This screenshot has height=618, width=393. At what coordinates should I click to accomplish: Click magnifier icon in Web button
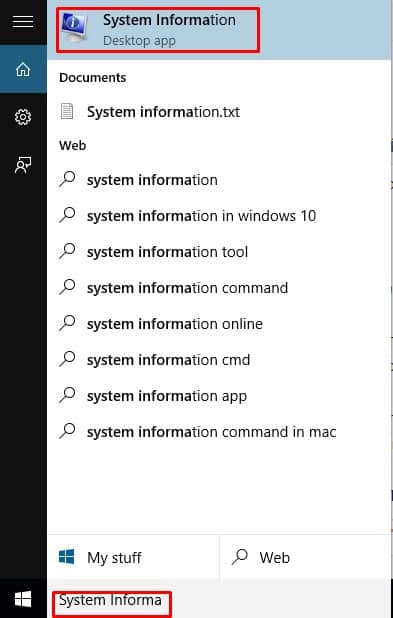(x=240, y=557)
